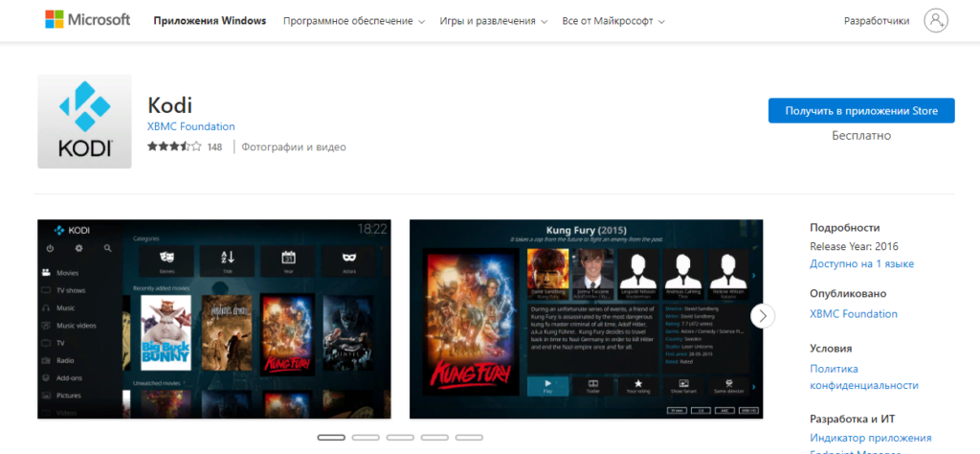Viewport: 980px width, 454px height.
Task: Select Приложения Windows in the navigation bar
Action: (x=208, y=20)
